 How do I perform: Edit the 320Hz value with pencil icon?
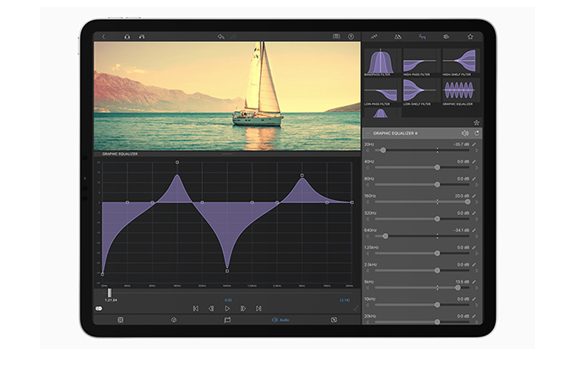pos(474,213)
